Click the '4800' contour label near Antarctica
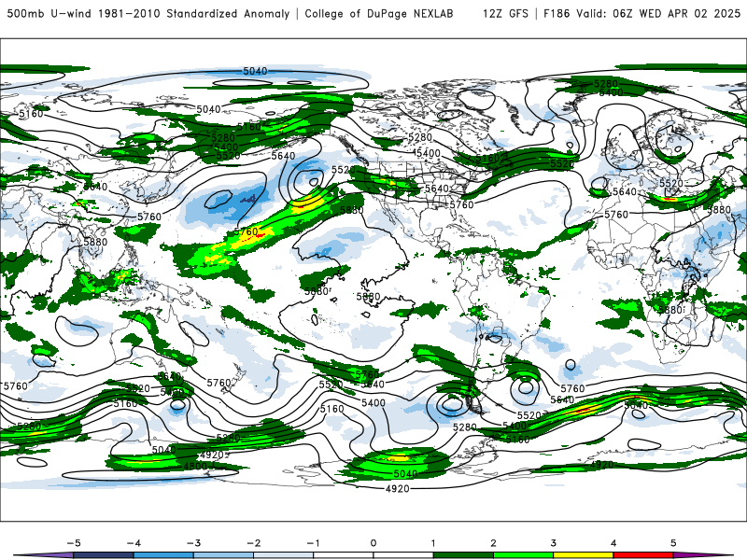 pos(195,466)
